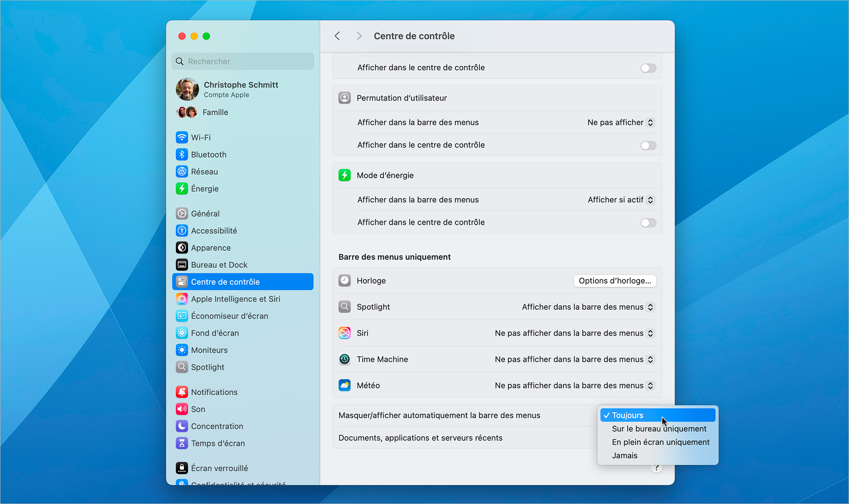
Task: Open the Météo display dropdown
Action: [x=574, y=385]
